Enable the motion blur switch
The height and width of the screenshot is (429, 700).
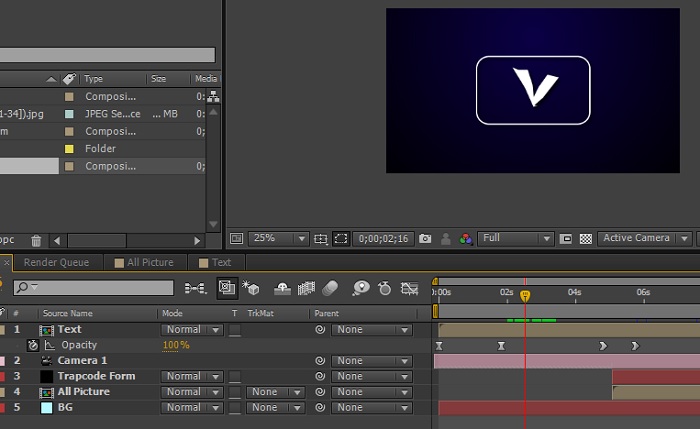click(330, 288)
